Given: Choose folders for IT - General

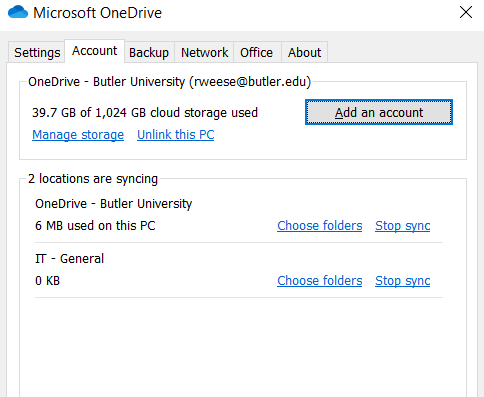Looking at the screenshot, I should pos(320,281).
